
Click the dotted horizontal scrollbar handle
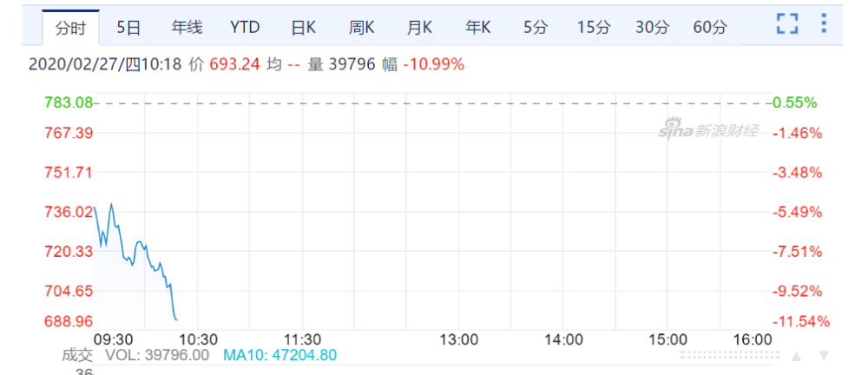coord(727,355)
